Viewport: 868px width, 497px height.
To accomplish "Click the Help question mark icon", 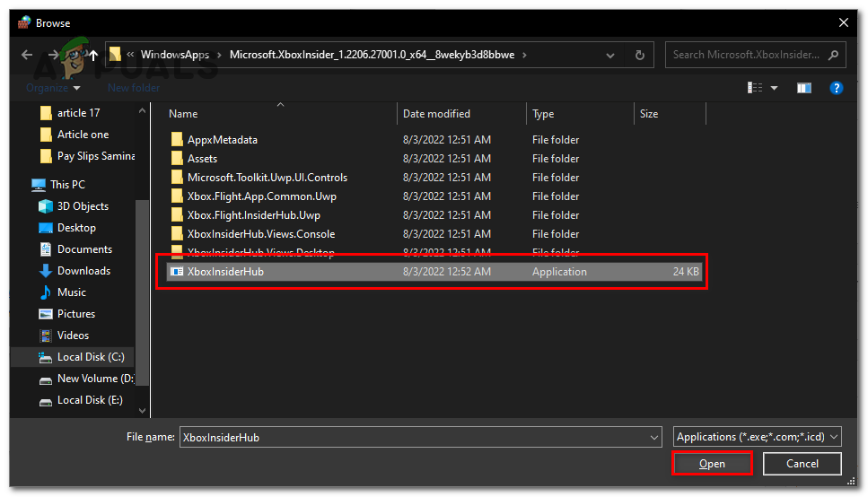I will tap(836, 88).
